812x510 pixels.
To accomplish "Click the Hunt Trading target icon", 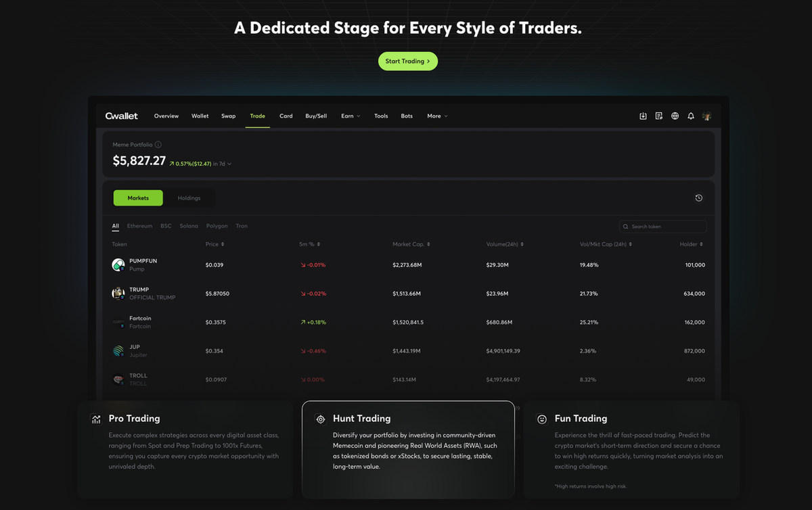I will [x=321, y=419].
